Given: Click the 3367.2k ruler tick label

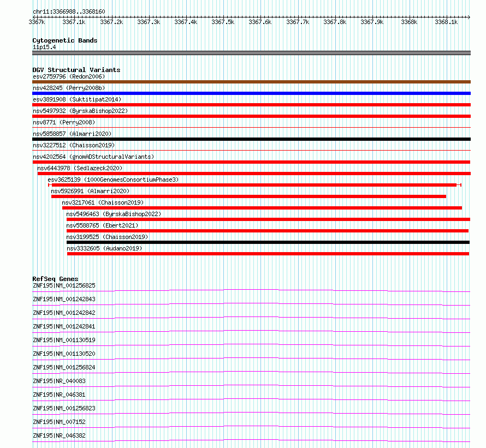Looking at the screenshot, I should click(x=111, y=22).
